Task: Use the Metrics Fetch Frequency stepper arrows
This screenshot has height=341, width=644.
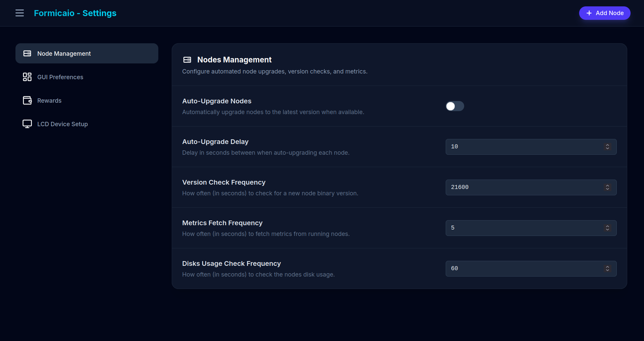Action: click(607, 228)
